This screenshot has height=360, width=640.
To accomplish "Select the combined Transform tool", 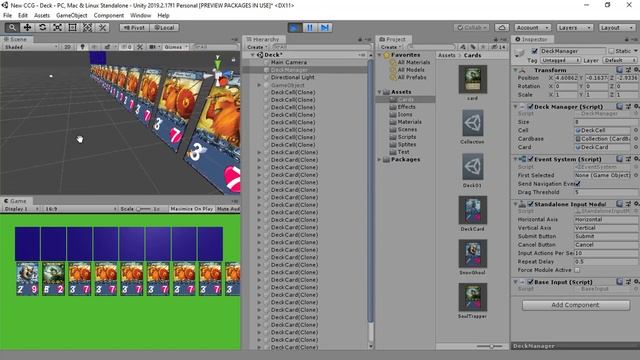I will pos(87,27).
